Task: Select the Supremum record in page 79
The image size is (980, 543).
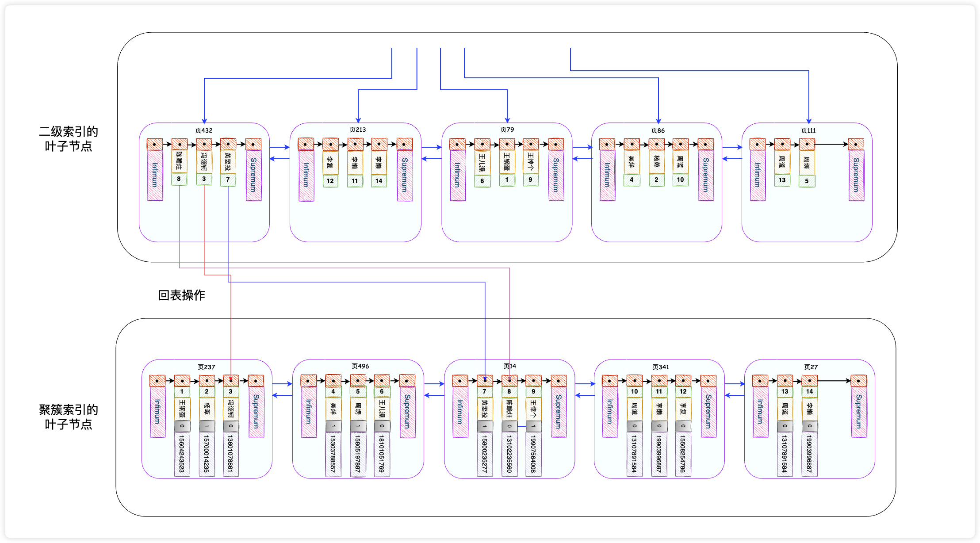Action: (x=556, y=176)
